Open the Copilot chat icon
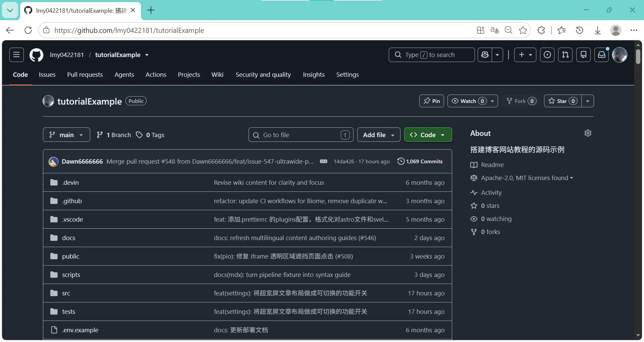The height and width of the screenshot is (342, 644). (x=485, y=55)
